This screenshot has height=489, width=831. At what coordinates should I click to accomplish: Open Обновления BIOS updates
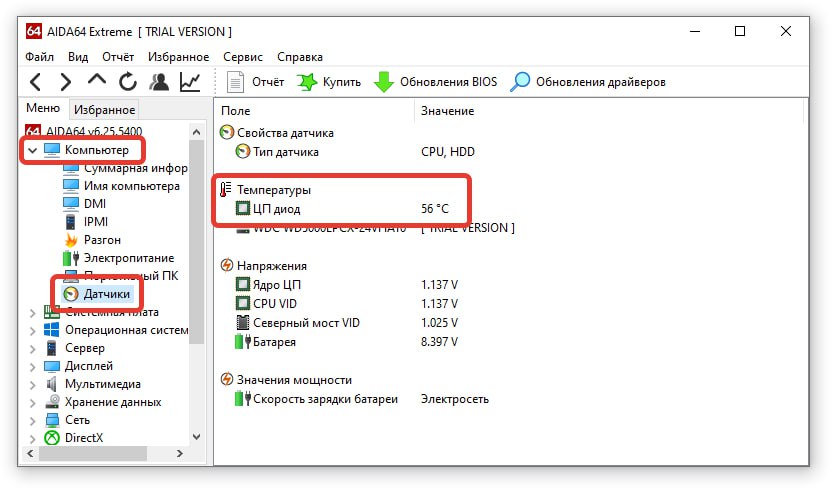(x=437, y=82)
